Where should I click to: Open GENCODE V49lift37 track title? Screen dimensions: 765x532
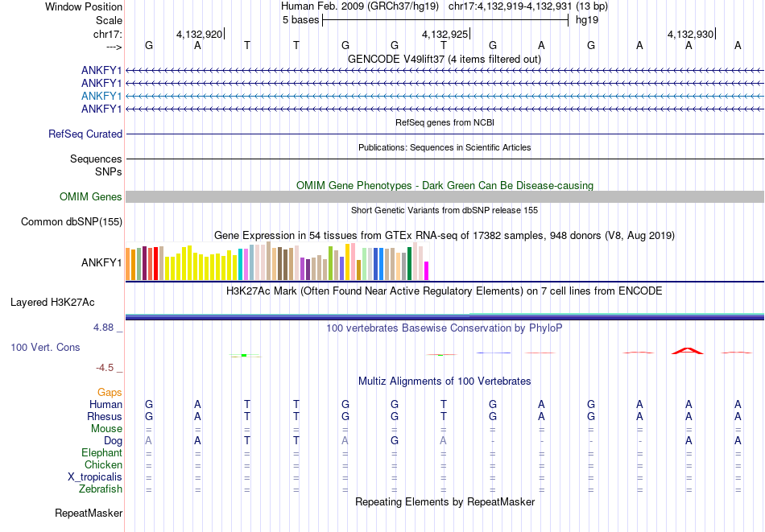coord(445,59)
